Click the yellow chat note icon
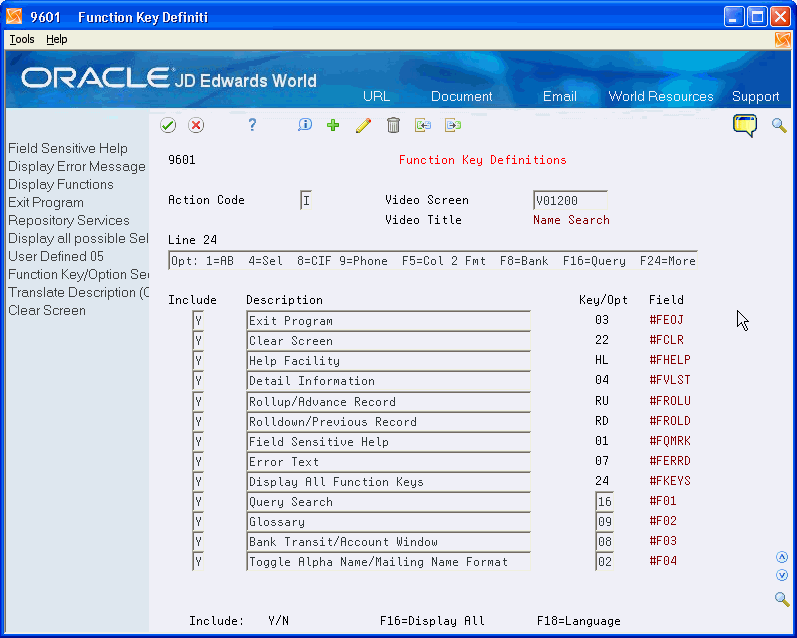797x638 pixels. [745, 126]
